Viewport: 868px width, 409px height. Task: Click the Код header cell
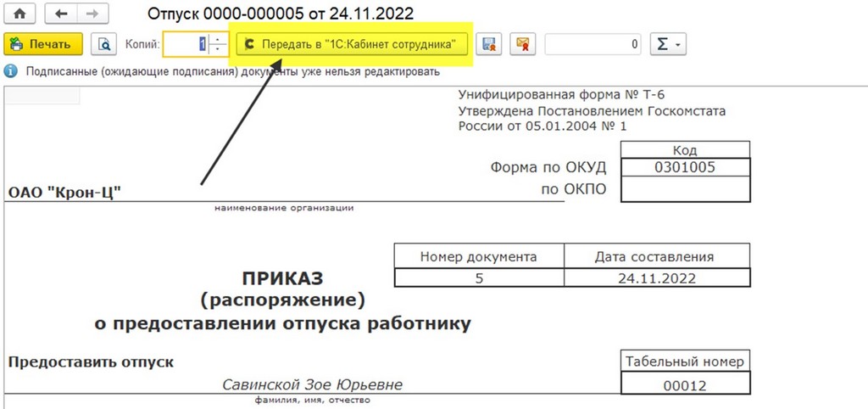pos(685,150)
